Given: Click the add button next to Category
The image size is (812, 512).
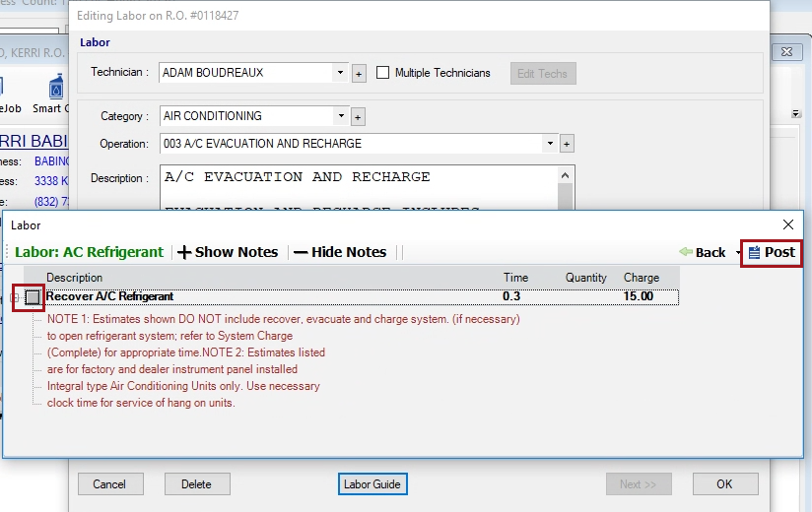Looking at the screenshot, I should (x=358, y=116).
